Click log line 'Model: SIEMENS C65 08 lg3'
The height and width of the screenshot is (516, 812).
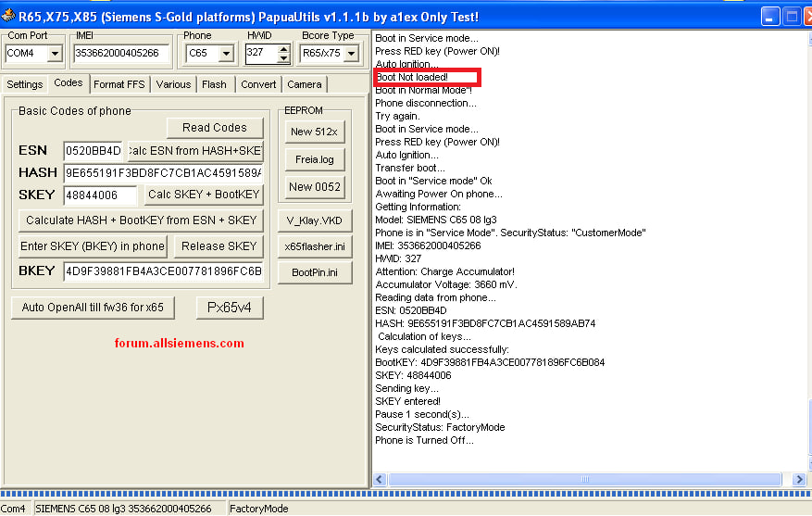click(435, 220)
